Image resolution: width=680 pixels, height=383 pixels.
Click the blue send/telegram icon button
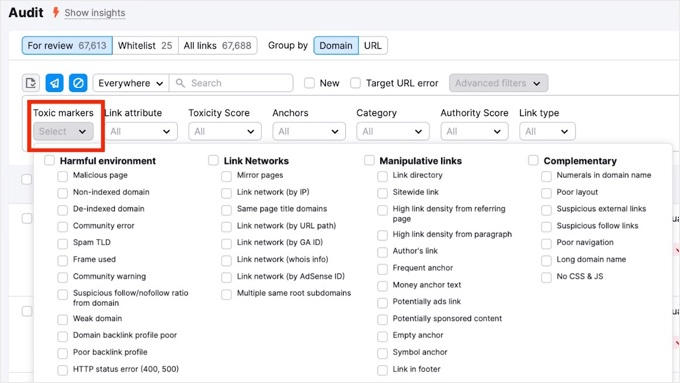pos(55,83)
